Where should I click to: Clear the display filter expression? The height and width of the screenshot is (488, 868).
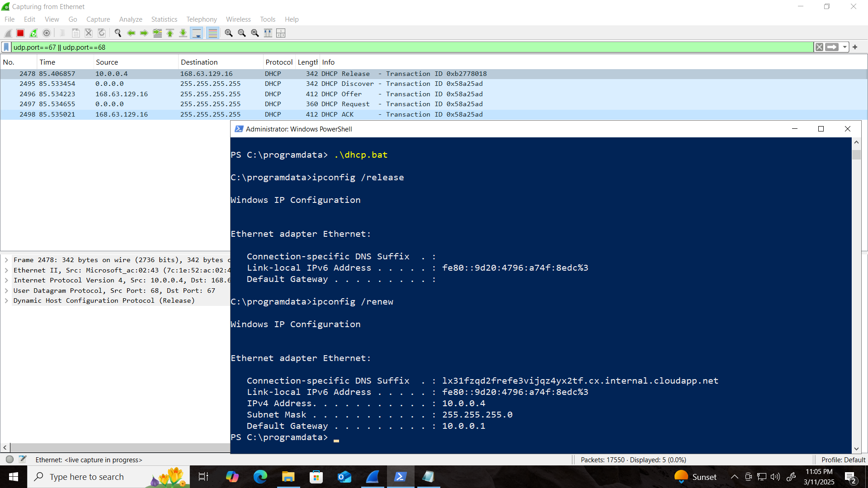[819, 47]
